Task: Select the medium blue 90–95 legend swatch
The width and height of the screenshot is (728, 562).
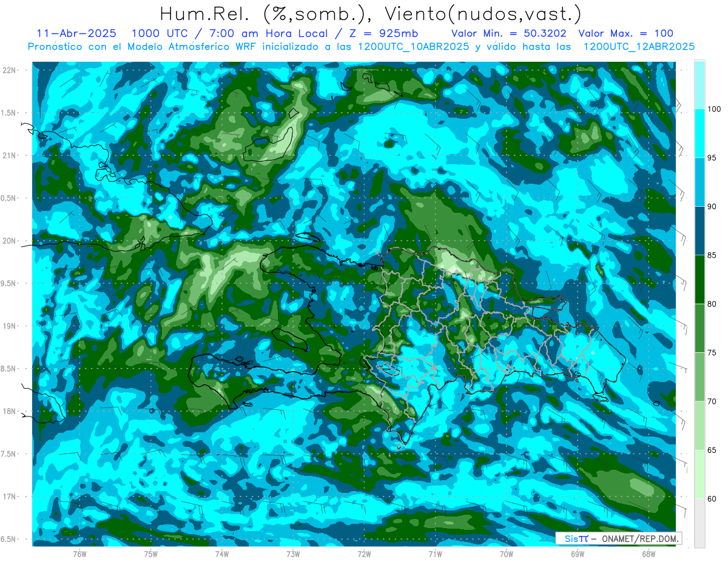Action: coord(699,182)
